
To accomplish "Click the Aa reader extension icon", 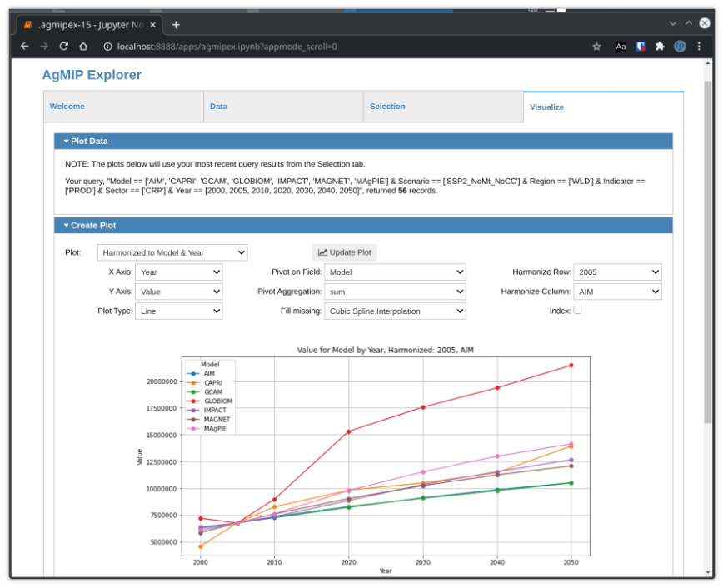I will pos(621,47).
